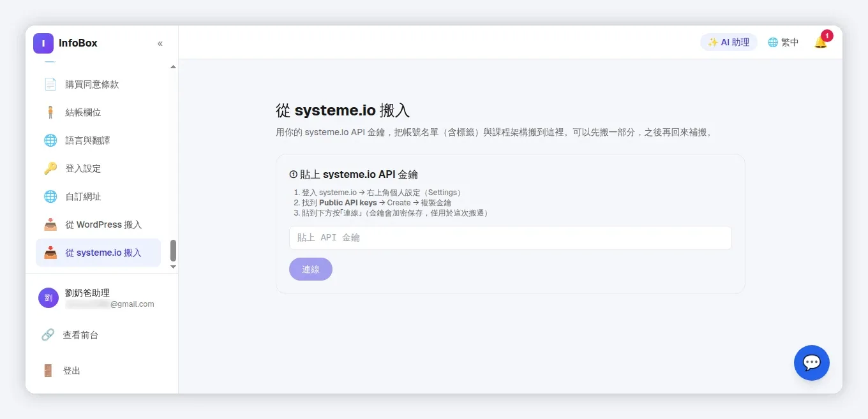
Task: Click the door icon for 登出
Action: [48, 371]
